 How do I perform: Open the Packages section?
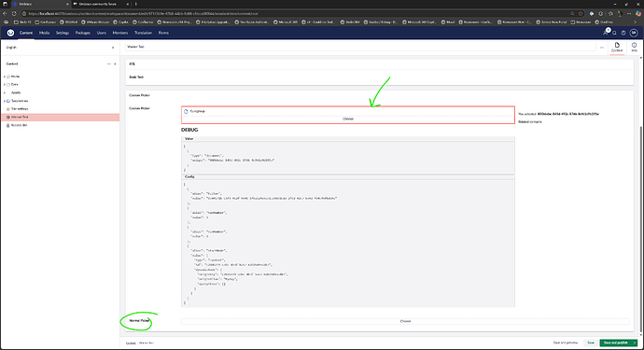[x=82, y=33]
